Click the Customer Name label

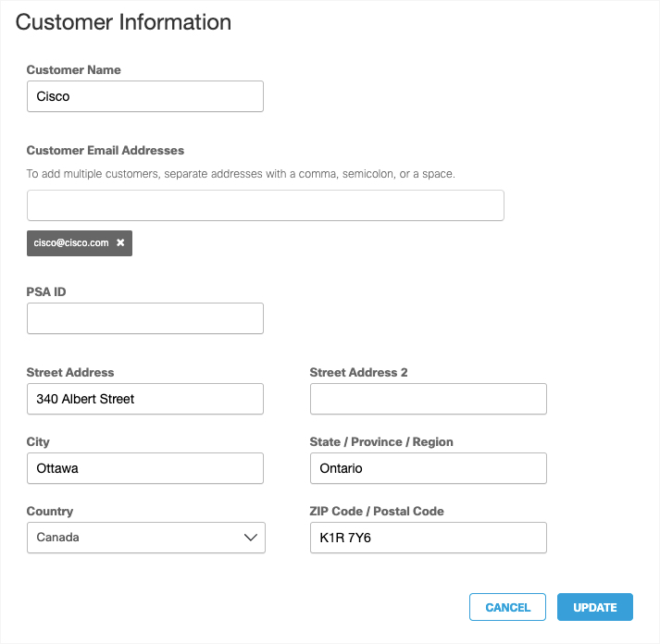coord(74,69)
